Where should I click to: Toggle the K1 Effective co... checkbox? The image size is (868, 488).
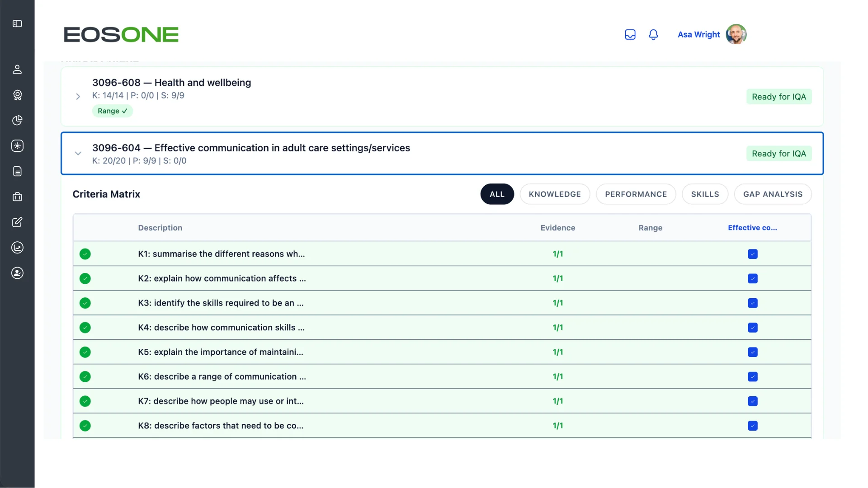pos(753,254)
